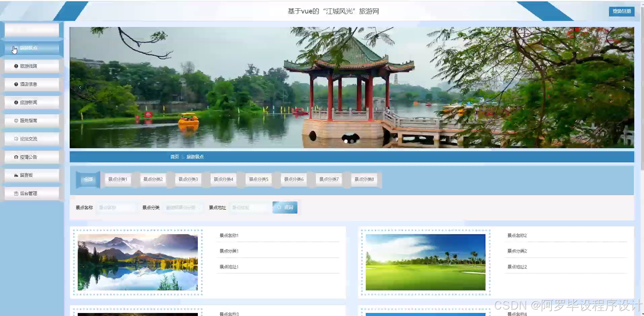Select the 景点分类2 category tab
This screenshot has height=316, width=644.
pyautogui.click(x=153, y=179)
